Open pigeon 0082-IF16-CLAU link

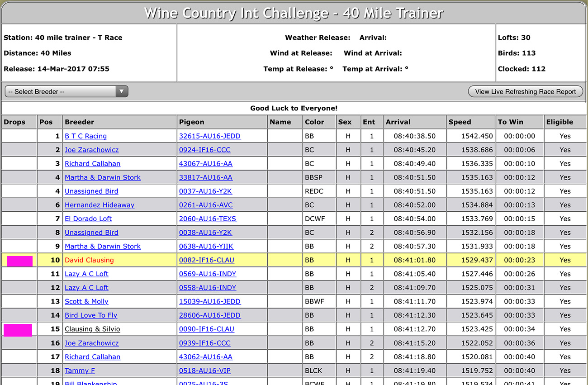206,260
